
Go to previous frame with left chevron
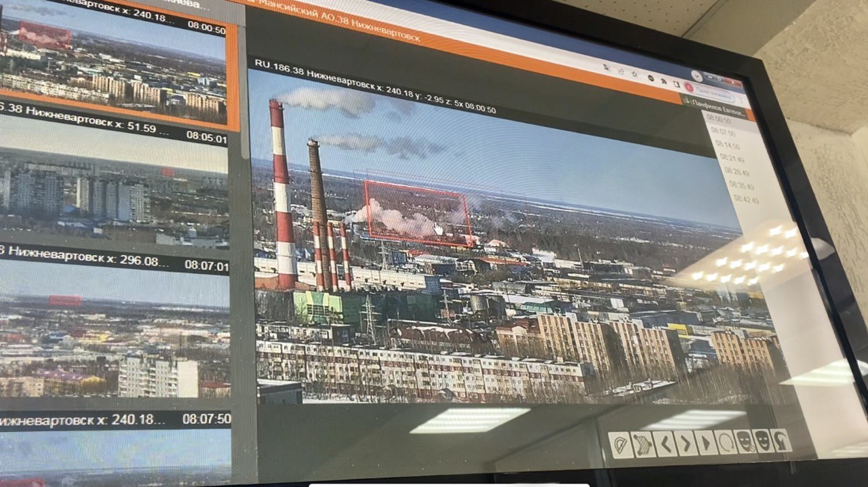pos(664,443)
